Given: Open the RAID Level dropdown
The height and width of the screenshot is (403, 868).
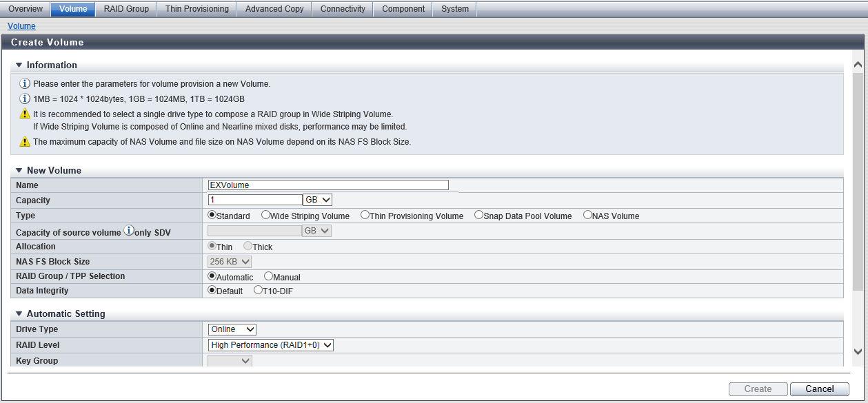Looking at the screenshot, I should (x=271, y=345).
